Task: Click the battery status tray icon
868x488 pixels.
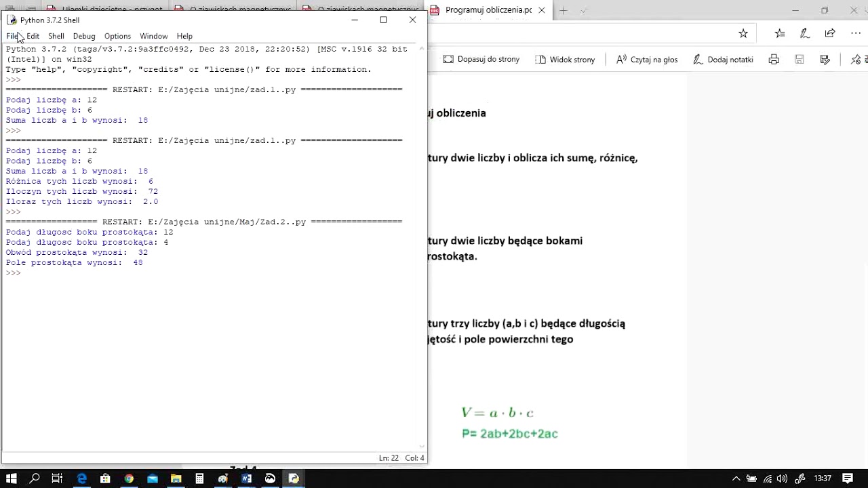Action: click(752, 479)
